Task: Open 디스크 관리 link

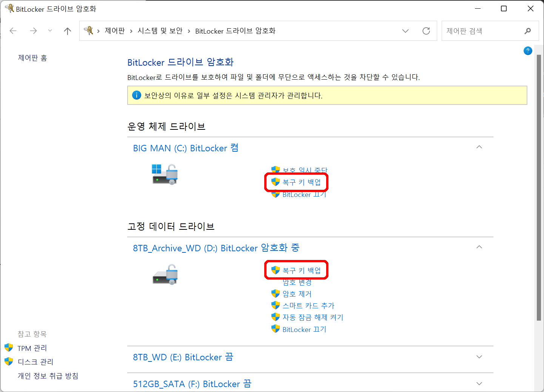Action: [35, 362]
